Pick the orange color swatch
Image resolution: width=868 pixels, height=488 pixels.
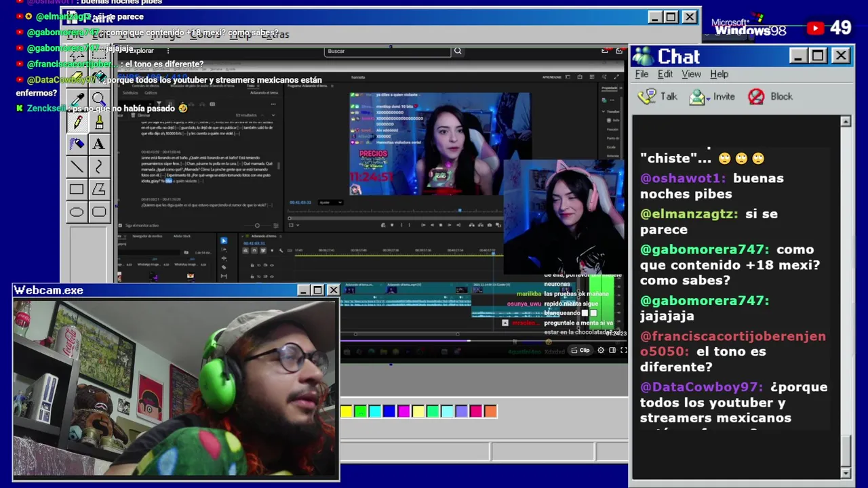(490, 411)
